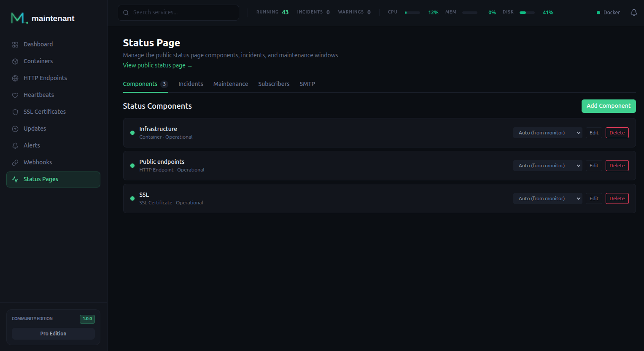Switch to the Incidents tab

(191, 84)
